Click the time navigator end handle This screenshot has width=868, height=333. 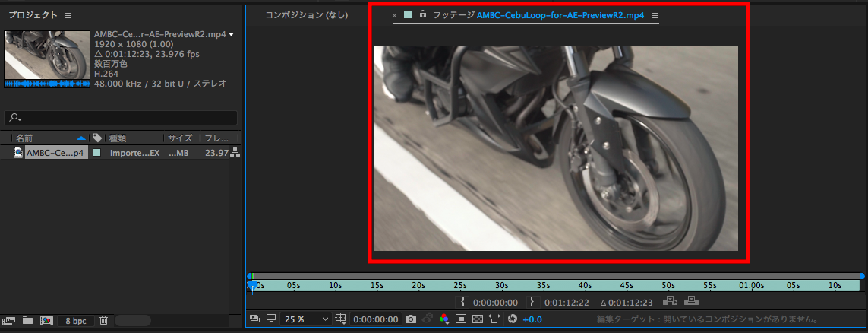(862, 275)
